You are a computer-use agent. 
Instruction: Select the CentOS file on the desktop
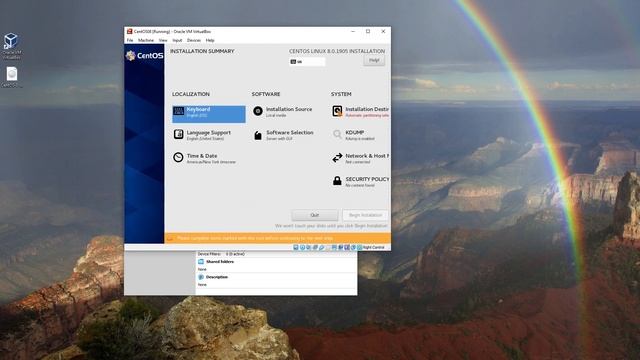click(x=11, y=78)
